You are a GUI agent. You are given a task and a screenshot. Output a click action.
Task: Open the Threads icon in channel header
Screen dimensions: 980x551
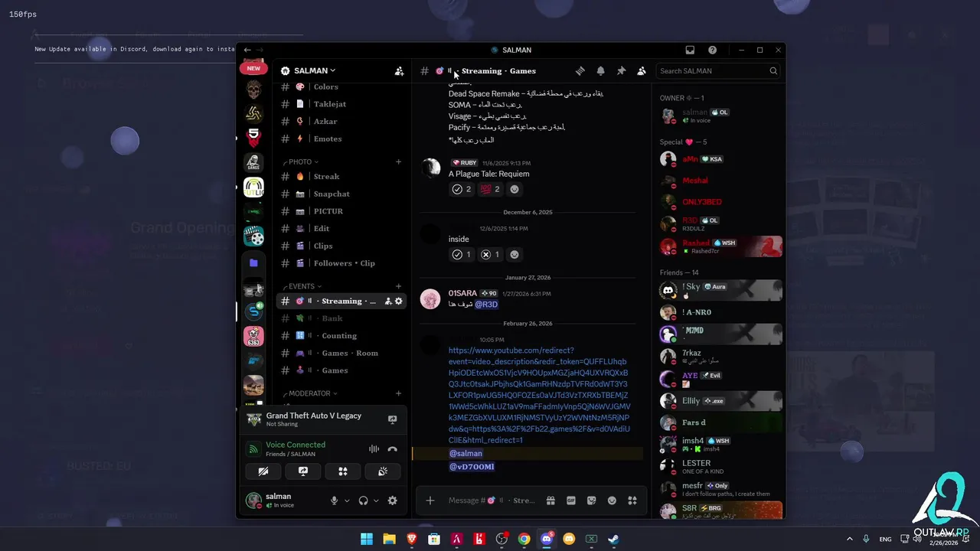point(580,71)
